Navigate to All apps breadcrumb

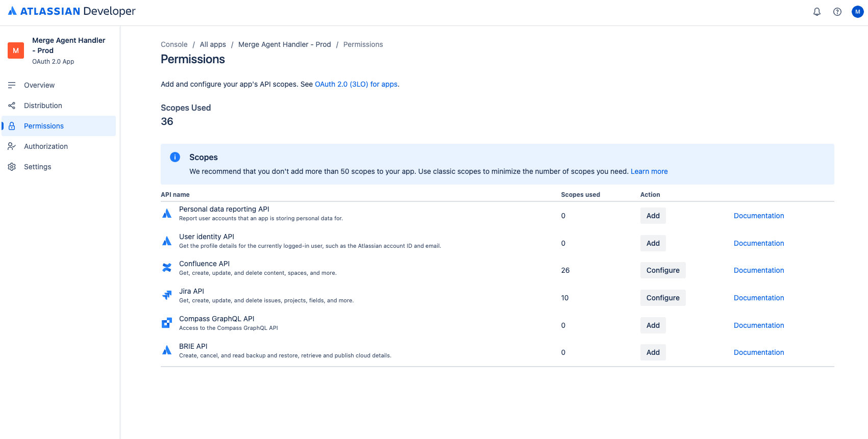[x=213, y=44]
